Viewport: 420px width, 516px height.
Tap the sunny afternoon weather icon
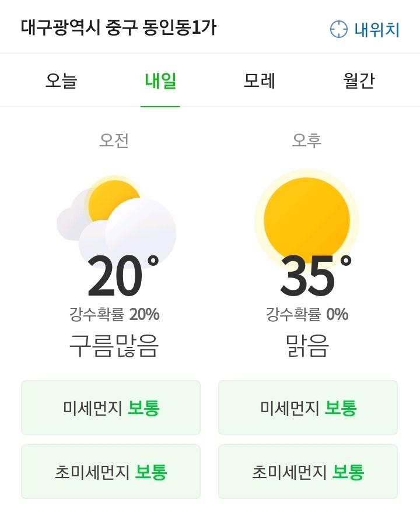(307, 219)
